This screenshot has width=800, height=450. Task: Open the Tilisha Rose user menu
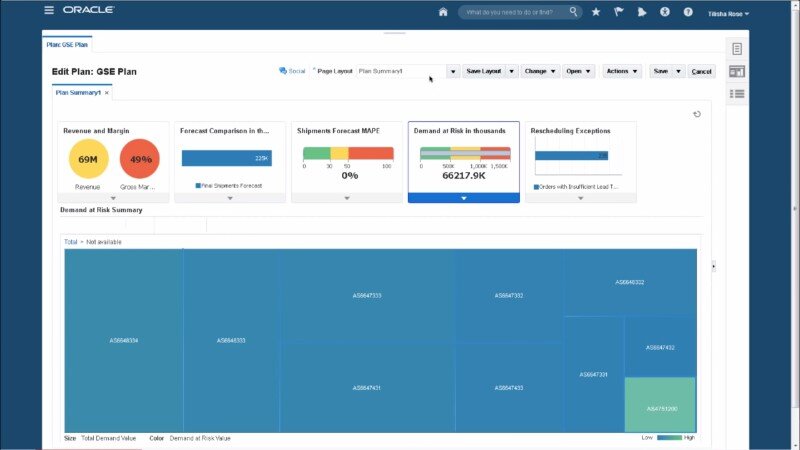(728, 14)
